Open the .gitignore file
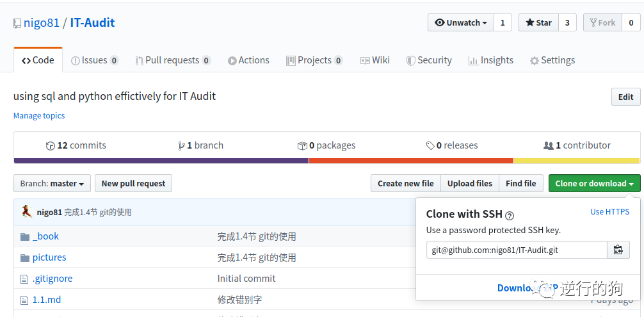This screenshot has height=317, width=644. coord(52,279)
